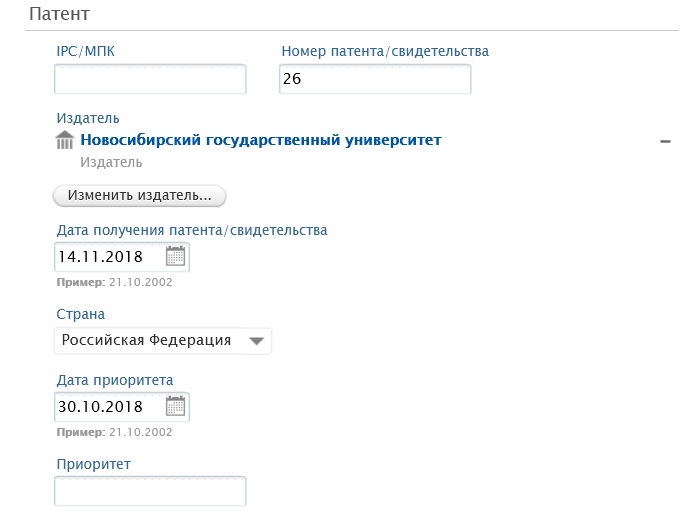The width and height of the screenshot is (699, 516).
Task: Click the Патент section heading
Action: (59, 14)
